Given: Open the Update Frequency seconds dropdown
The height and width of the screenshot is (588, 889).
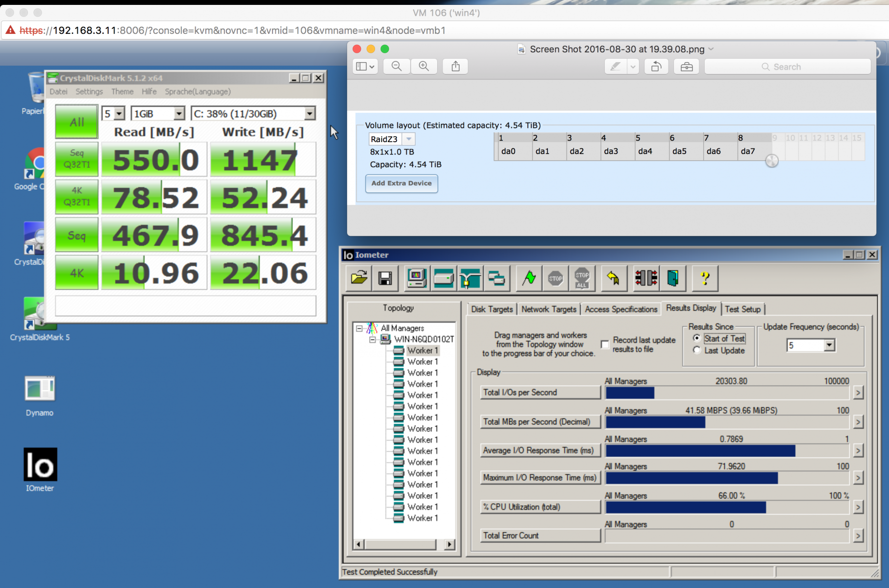Looking at the screenshot, I should pyautogui.click(x=829, y=345).
